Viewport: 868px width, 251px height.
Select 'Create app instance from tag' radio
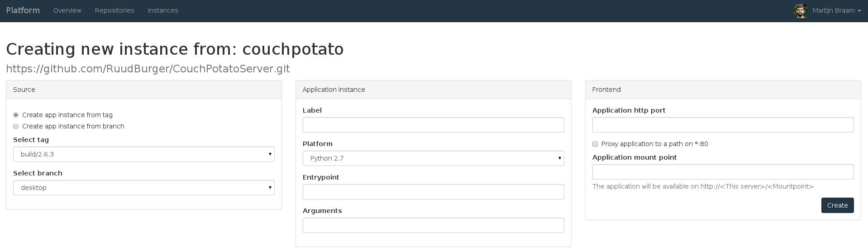(16, 115)
